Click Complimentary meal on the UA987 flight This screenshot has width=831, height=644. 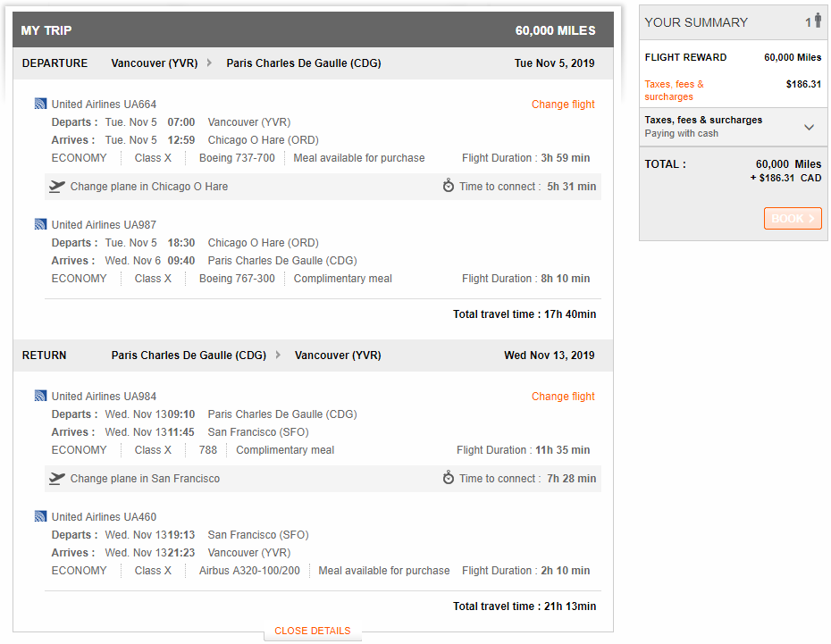(342, 278)
